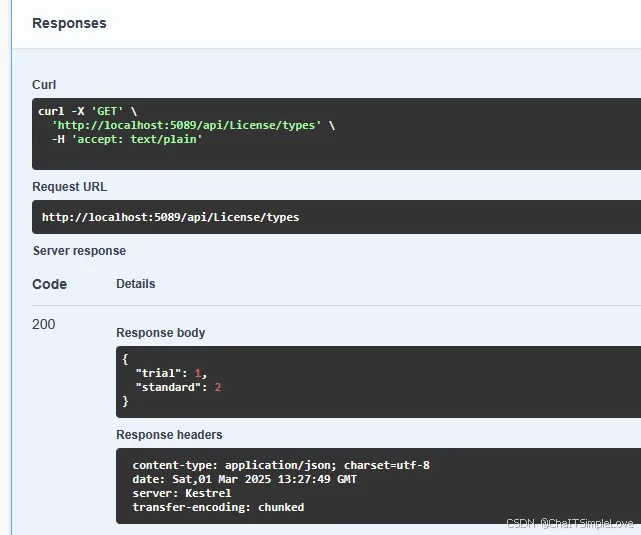Click the Response body label

pyautogui.click(x=160, y=333)
